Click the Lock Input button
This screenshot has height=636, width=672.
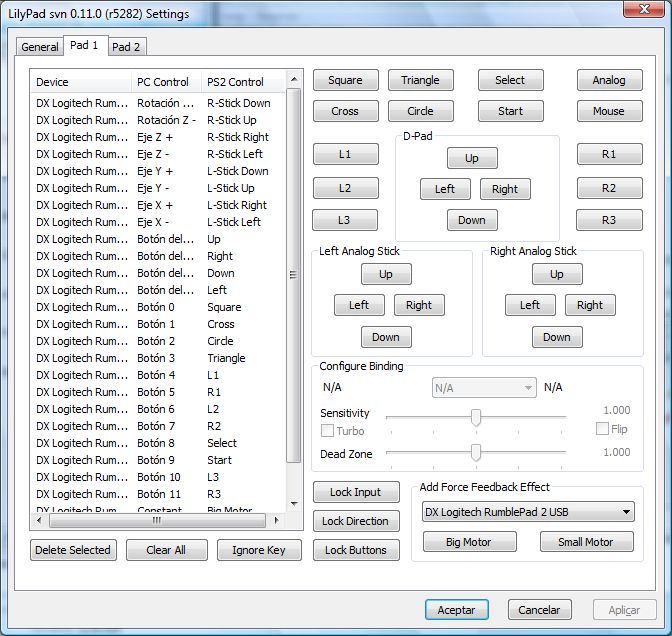pyautogui.click(x=356, y=492)
